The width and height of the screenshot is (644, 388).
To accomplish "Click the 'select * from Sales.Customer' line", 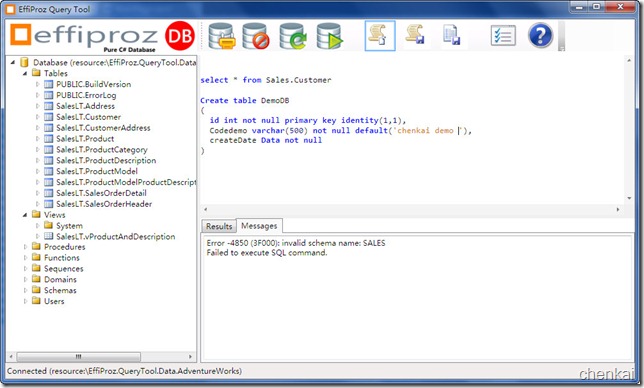I will tap(266, 80).
